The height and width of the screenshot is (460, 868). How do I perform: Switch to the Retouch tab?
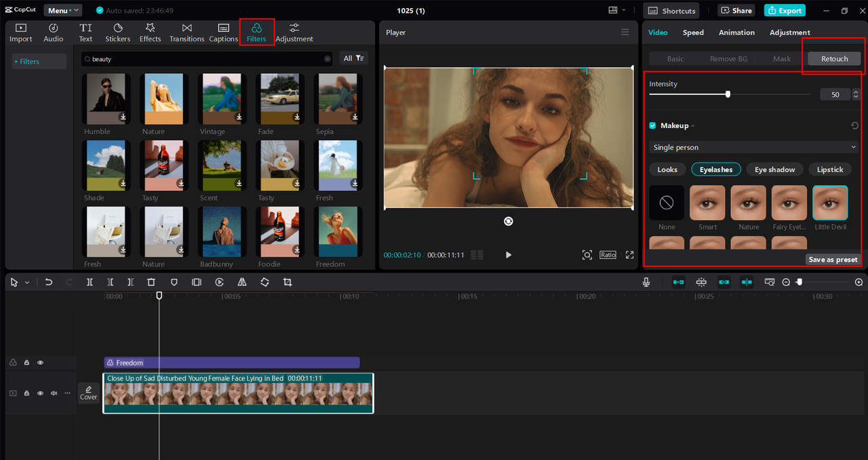[x=834, y=59]
